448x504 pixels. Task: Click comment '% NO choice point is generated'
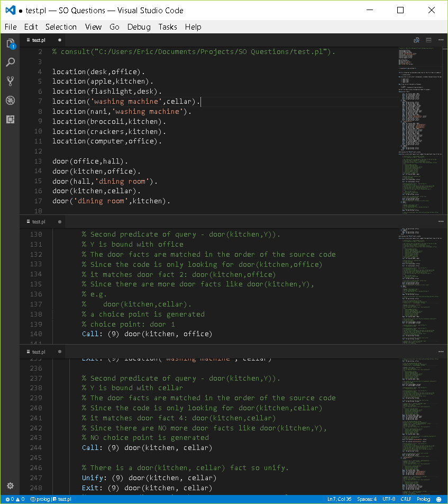tap(145, 438)
